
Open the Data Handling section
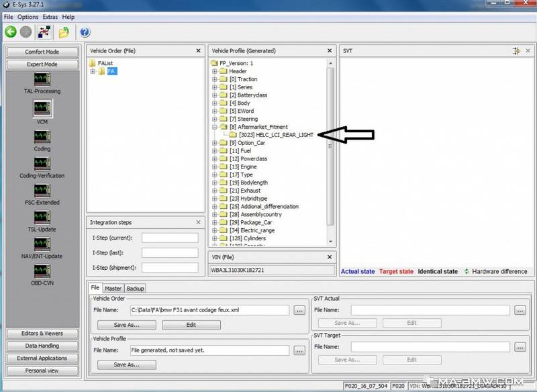(42, 346)
